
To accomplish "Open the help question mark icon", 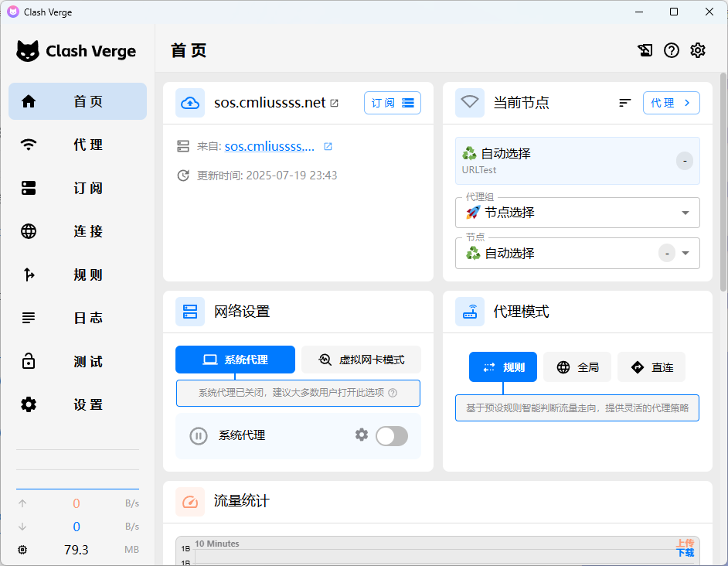I will coord(672,50).
